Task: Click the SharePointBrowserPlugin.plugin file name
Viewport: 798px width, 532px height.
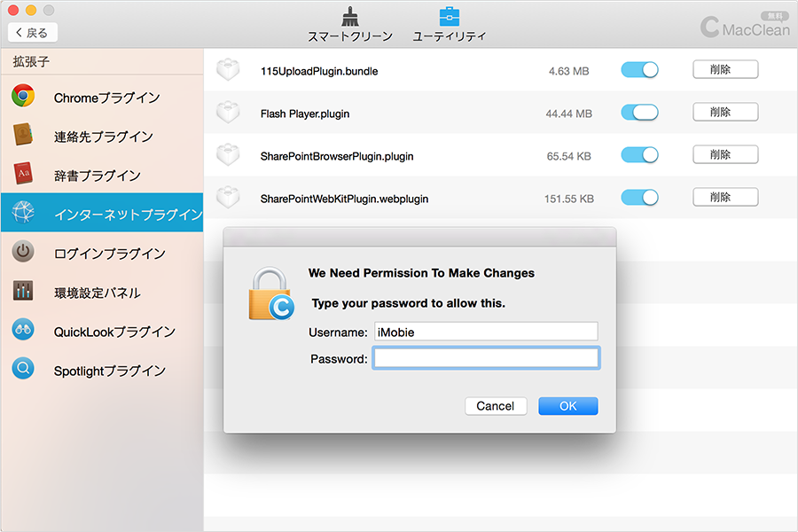Action: click(x=337, y=156)
